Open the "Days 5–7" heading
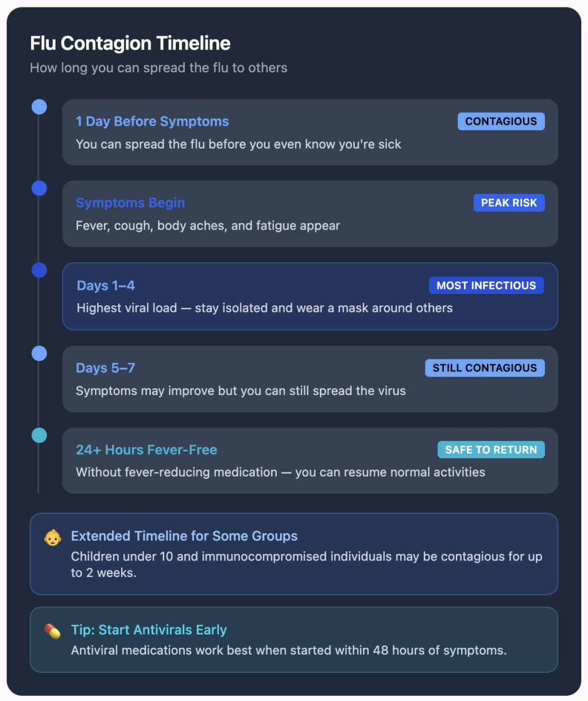Viewport: 588px width, 701px height. click(x=106, y=368)
